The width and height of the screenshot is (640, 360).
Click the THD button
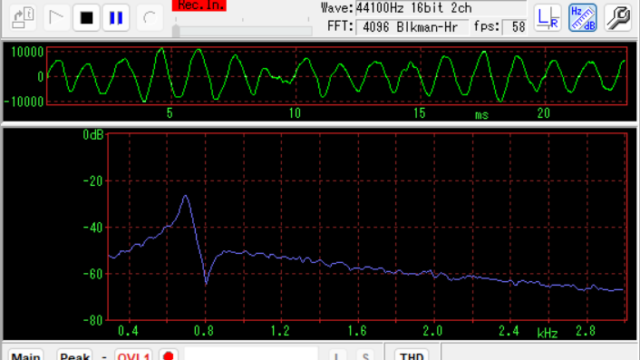[x=411, y=356]
